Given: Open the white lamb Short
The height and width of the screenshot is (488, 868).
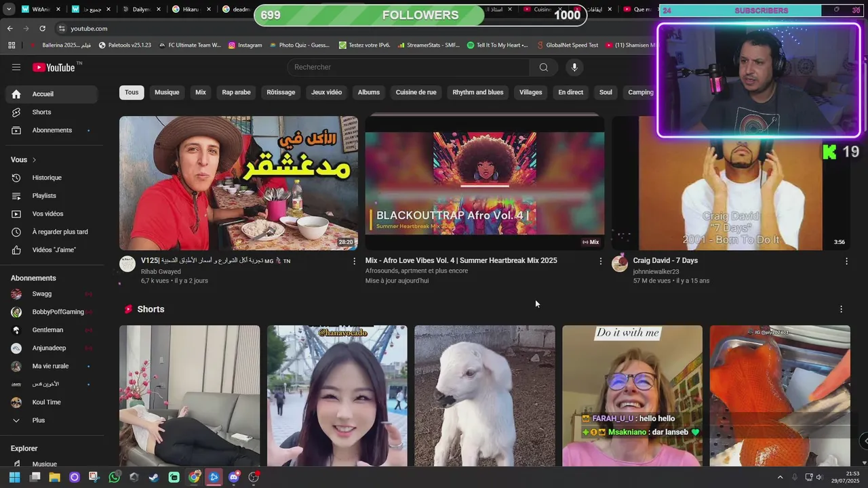Looking at the screenshot, I should 485,396.
